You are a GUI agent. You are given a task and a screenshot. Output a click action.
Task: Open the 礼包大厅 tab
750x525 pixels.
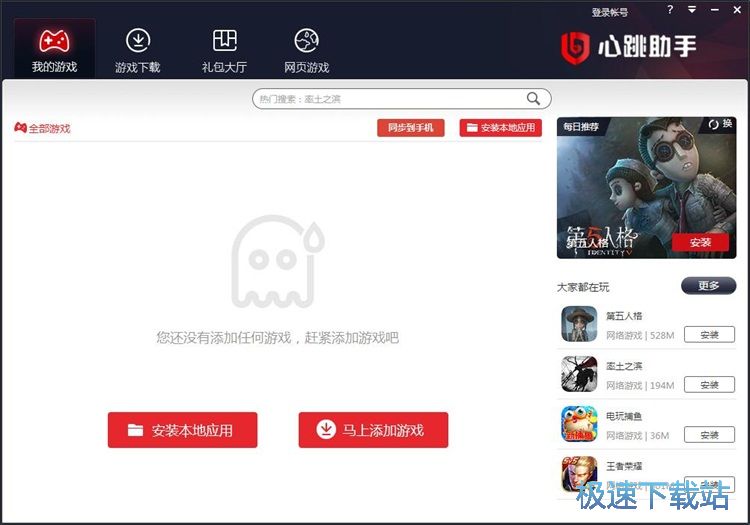(224, 51)
